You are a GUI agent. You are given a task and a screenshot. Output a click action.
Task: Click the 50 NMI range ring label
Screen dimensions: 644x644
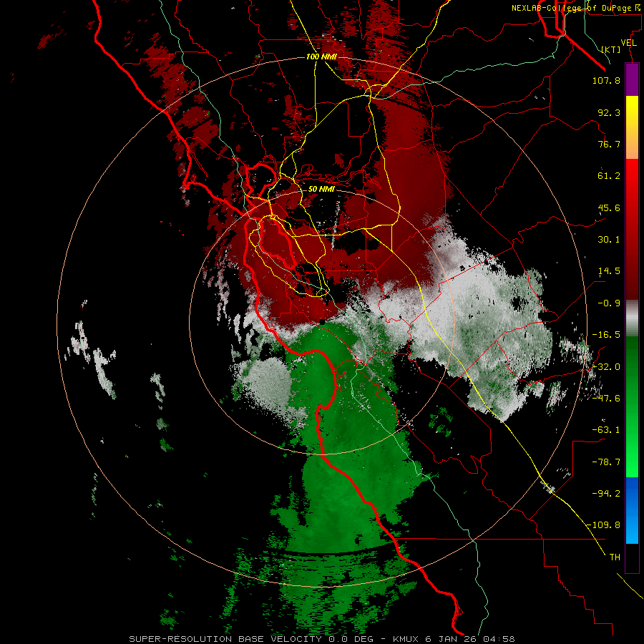click(321, 189)
